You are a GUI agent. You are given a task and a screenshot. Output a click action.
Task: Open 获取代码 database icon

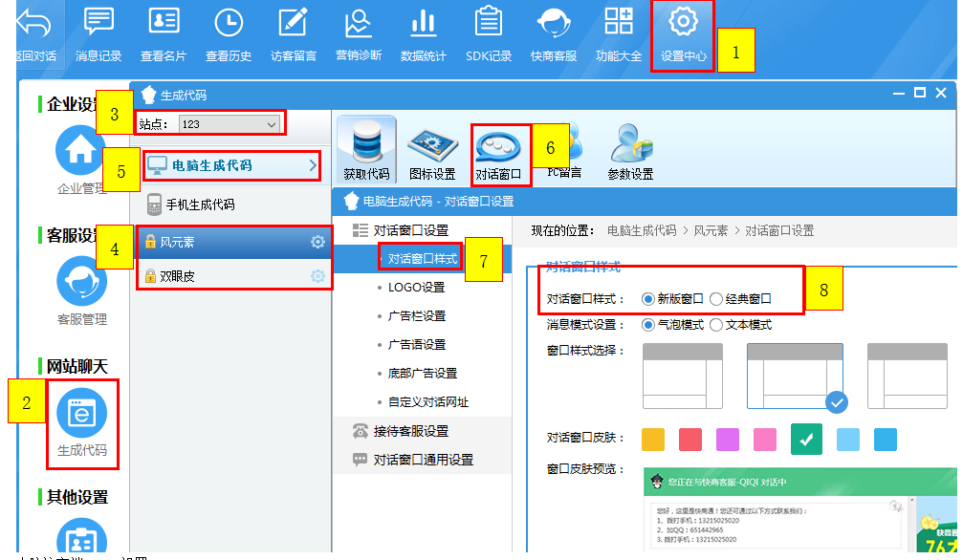point(366,149)
